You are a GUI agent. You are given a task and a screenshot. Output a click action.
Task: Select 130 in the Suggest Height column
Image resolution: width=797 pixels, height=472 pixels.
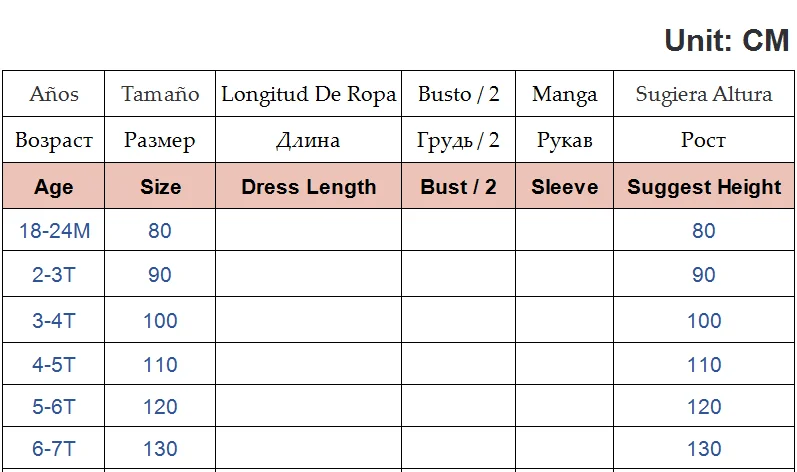(704, 450)
